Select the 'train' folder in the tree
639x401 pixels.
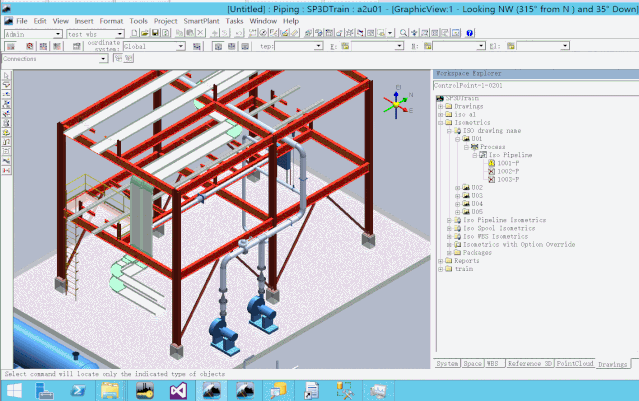[464, 269]
